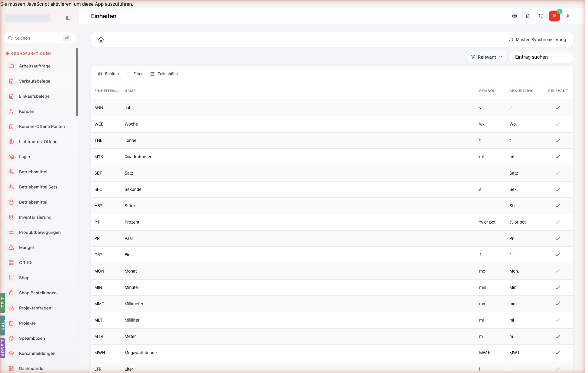Viewport: 588px width, 373px height.
Task: Select the Monat name cell
Action: [x=299, y=271]
